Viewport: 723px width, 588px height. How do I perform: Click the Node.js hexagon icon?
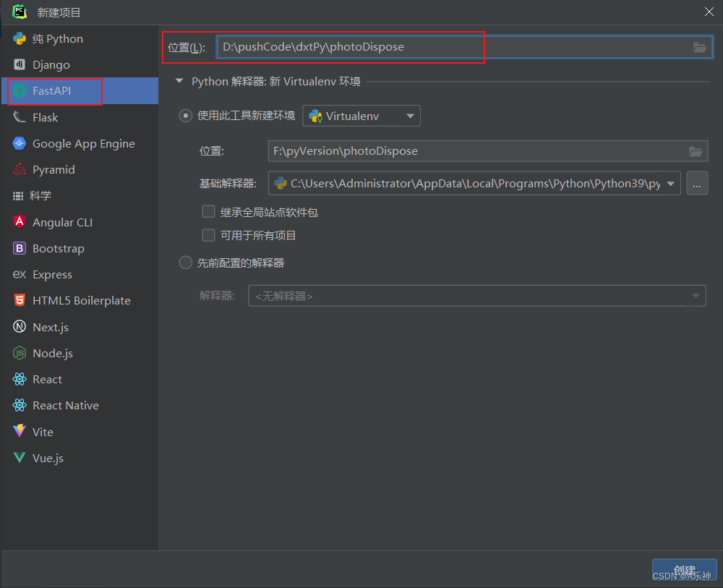20,353
